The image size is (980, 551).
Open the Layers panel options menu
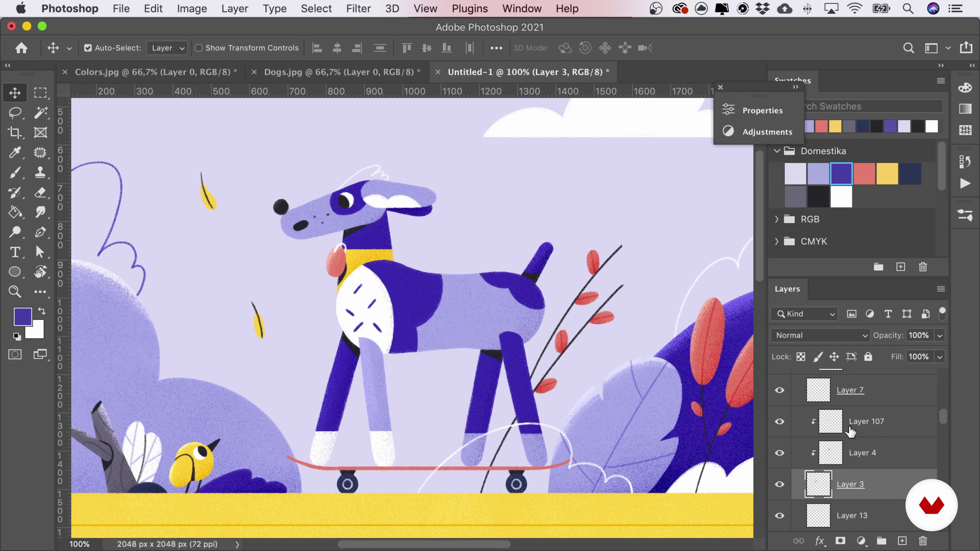[940, 289]
